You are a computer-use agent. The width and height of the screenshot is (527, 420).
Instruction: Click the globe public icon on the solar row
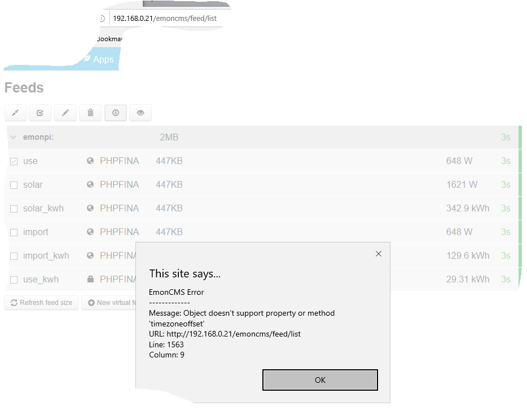pos(90,184)
